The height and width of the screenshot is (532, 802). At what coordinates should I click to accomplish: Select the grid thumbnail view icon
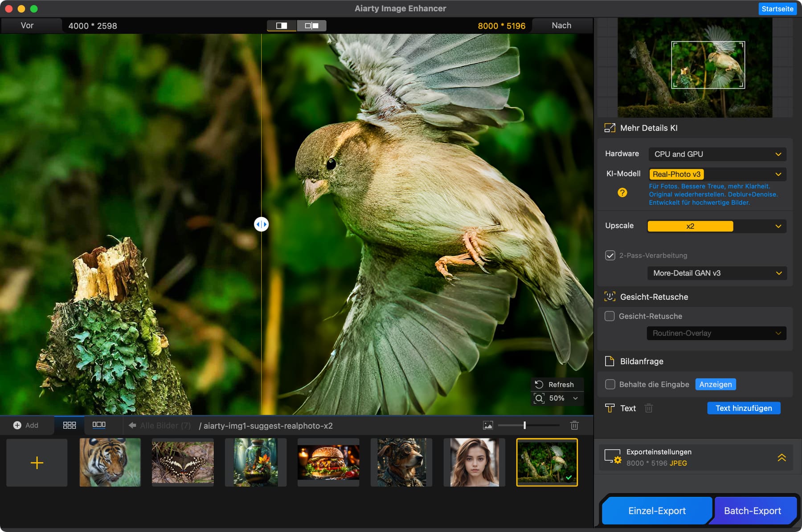pyautogui.click(x=70, y=425)
